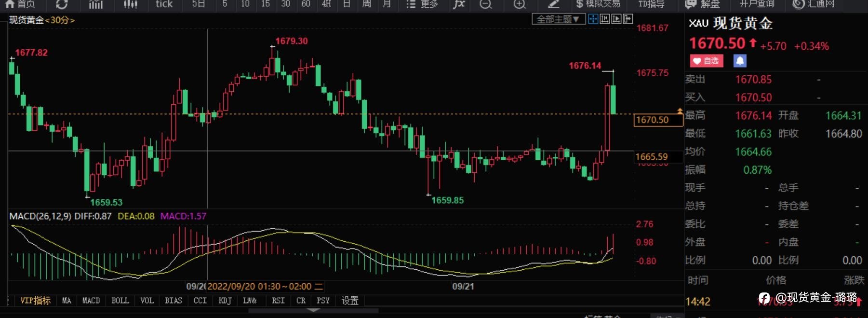868x318 pixels.
Task: Click the 1679.30 high label
Action: [292, 41]
